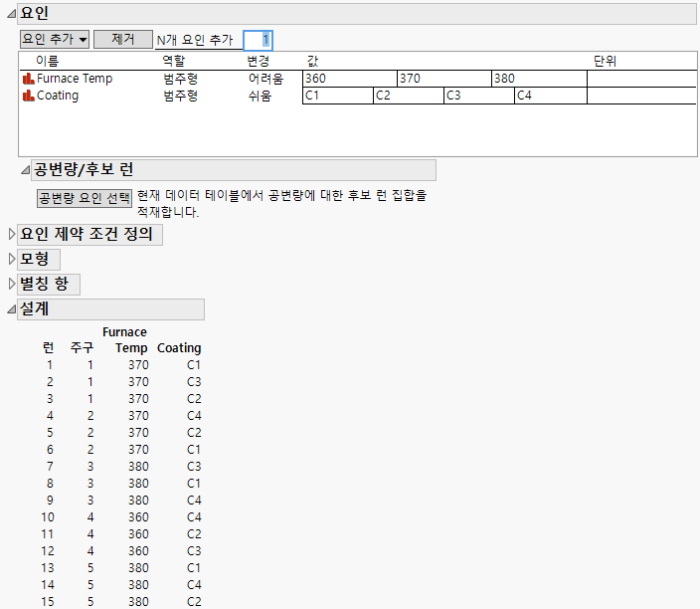This screenshot has width=700, height=609.
Task: Click the 단위 column header
Action: coord(605,62)
